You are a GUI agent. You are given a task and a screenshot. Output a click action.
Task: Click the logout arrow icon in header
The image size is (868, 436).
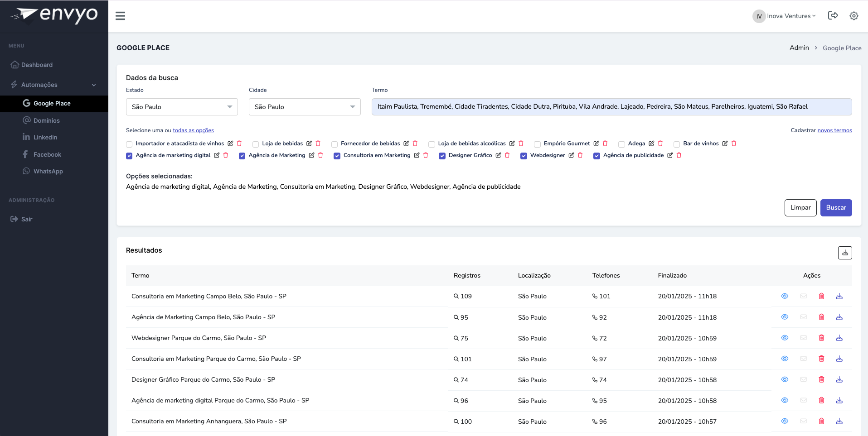pos(833,15)
